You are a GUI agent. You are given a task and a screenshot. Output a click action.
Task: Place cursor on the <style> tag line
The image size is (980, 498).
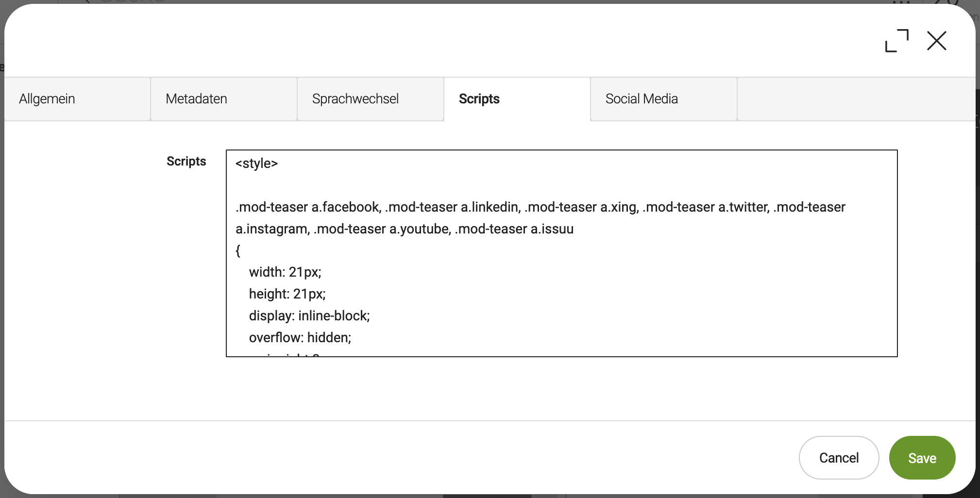pos(256,164)
